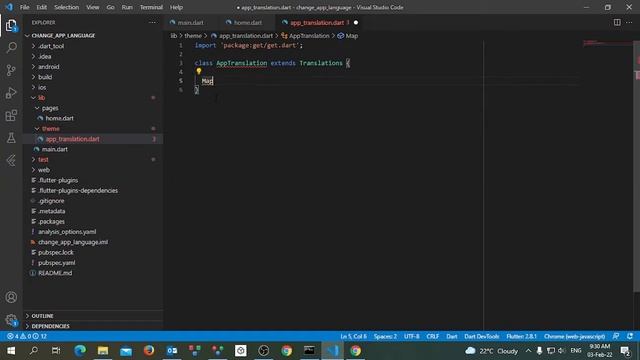Viewport: 640px width, 360px height.
Task: Expand the OUTLINE section
Action: [42, 316]
